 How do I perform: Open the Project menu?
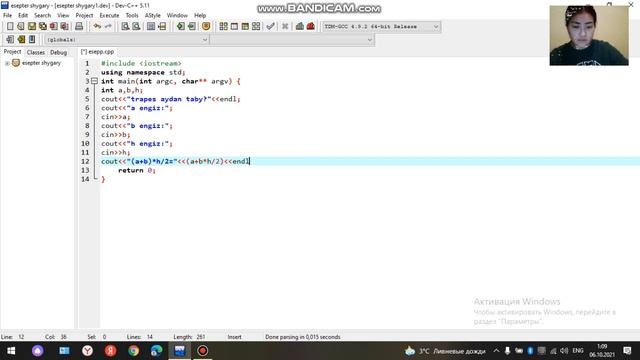(x=84, y=16)
